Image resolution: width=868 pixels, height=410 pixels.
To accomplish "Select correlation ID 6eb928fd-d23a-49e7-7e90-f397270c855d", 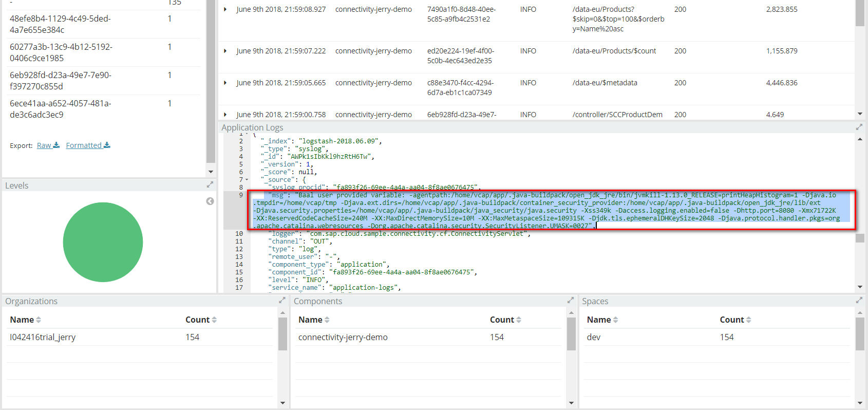I will coord(61,81).
